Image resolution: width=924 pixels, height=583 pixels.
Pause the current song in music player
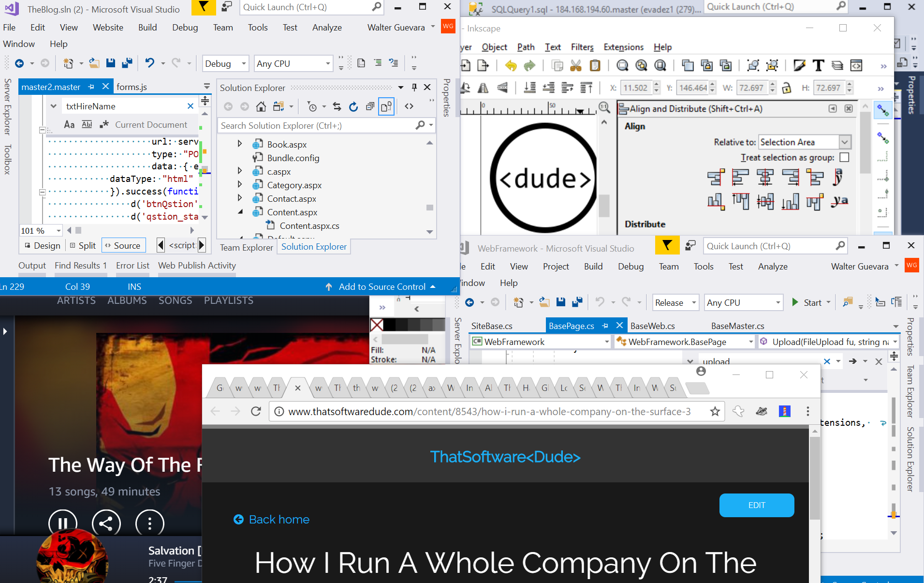63,523
